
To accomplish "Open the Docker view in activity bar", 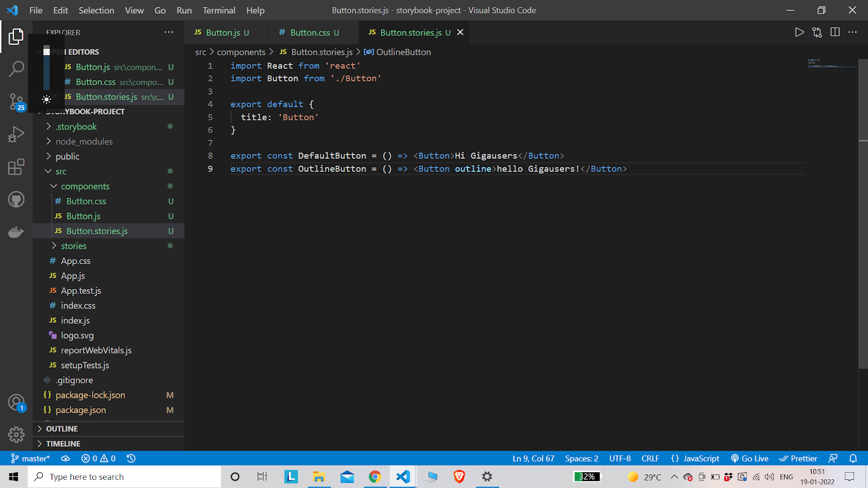I will (x=16, y=232).
